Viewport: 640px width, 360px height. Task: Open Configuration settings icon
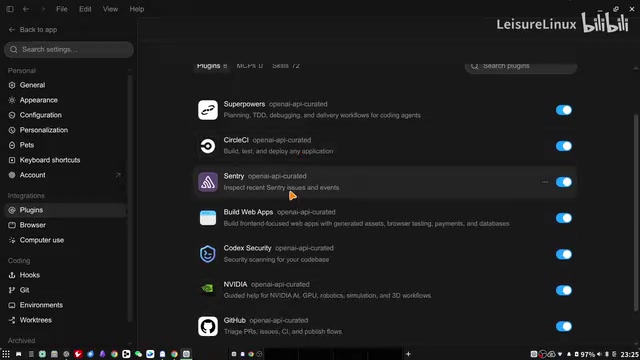[x=12, y=115]
